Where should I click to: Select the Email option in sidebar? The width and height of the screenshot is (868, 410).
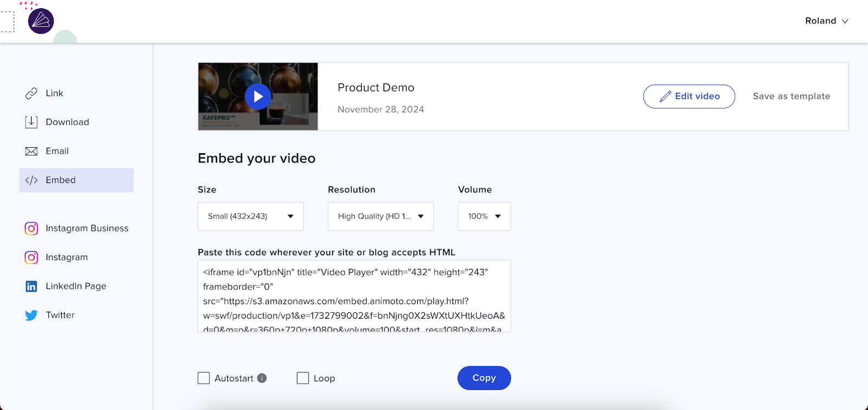click(76, 151)
